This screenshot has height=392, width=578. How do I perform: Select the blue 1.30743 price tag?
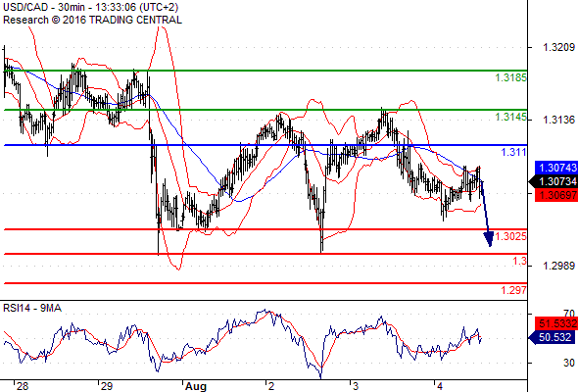pyautogui.click(x=556, y=168)
